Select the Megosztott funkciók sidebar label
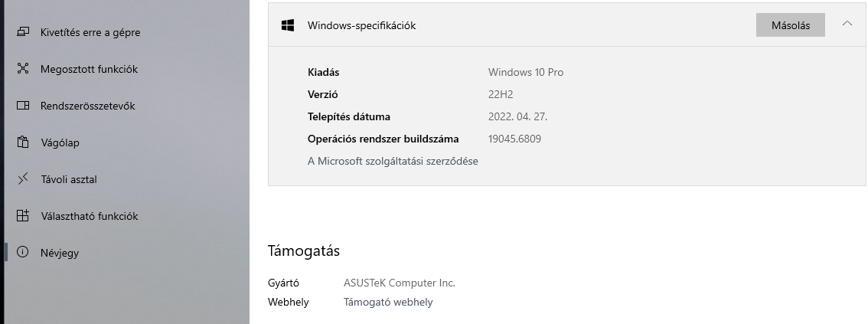Screen dimensions: 868x324 (x=89, y=69)
